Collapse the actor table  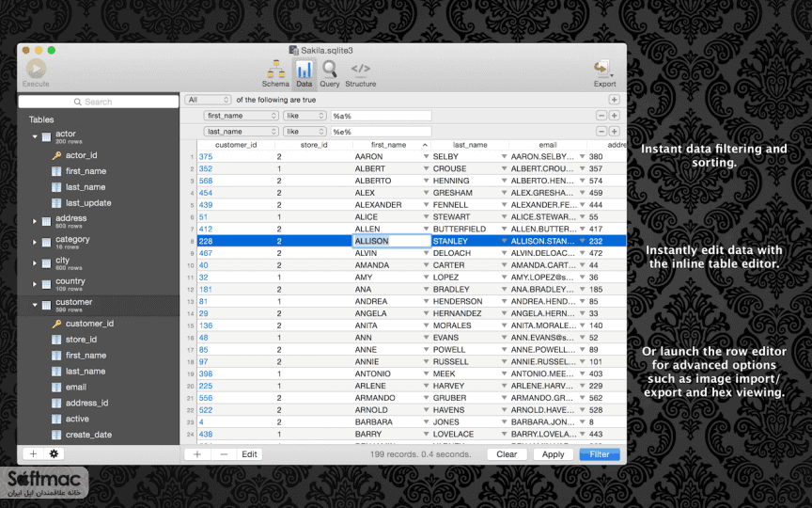click(x=35, y=136)
